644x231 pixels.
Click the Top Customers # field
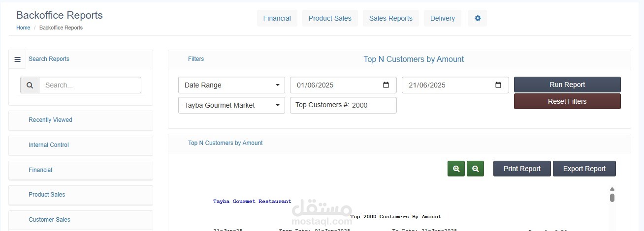(343, 105)
